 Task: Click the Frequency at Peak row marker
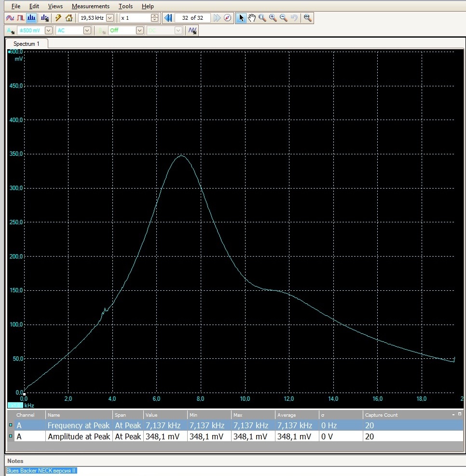(11, 425)
